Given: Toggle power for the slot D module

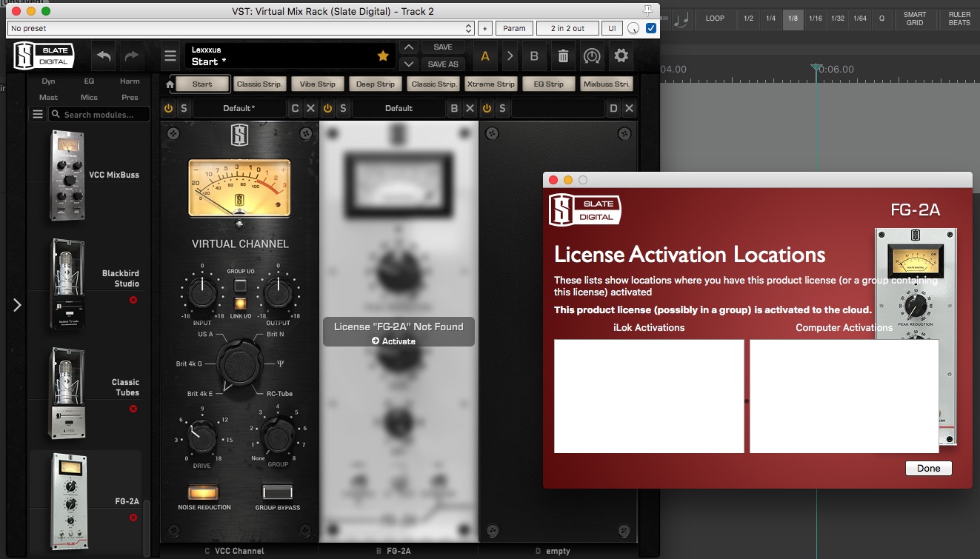Looking at the screenshot, I should [x=487, y=109].
